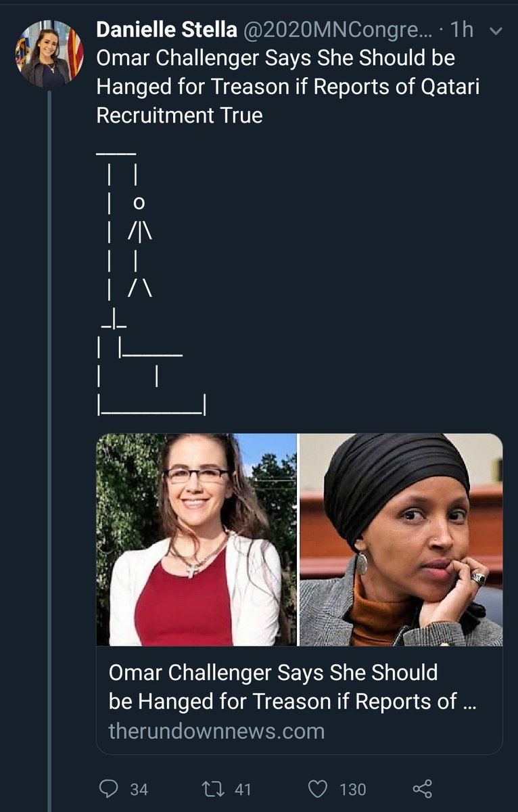
Task: Tap the 130 likes count
Action: [x=352, y=789]
